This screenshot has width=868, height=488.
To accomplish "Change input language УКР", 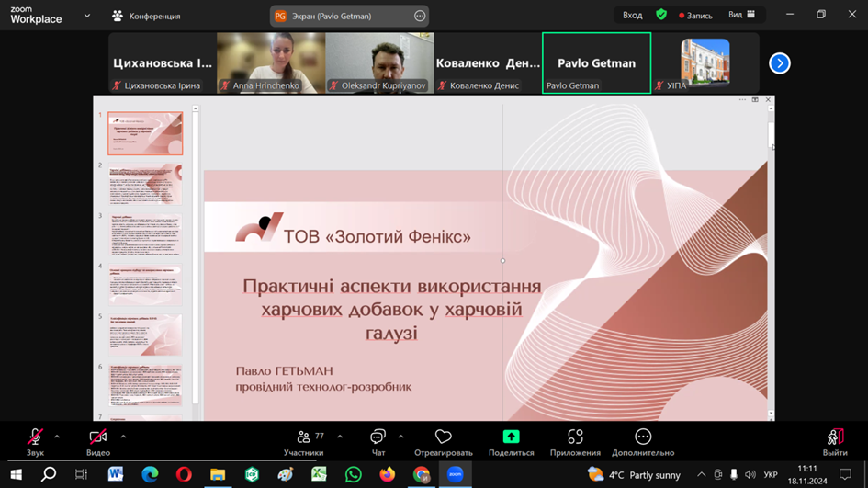I will click(x=771, y=475).
